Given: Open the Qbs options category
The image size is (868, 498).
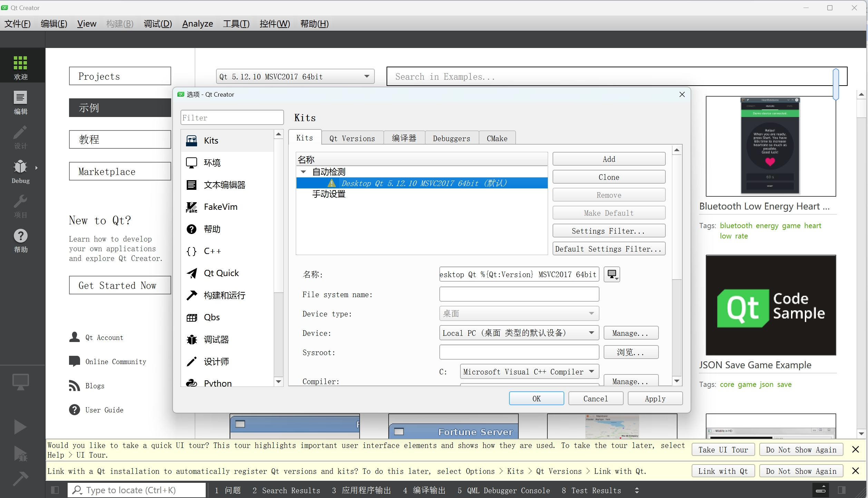Looking at the screenshot, I should point(212,317).
